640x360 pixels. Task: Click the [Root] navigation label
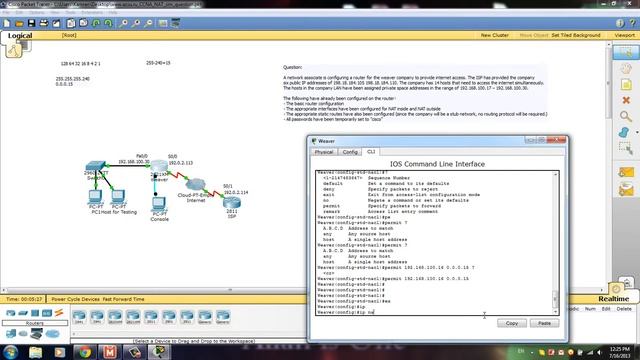(x=69, y=36)
